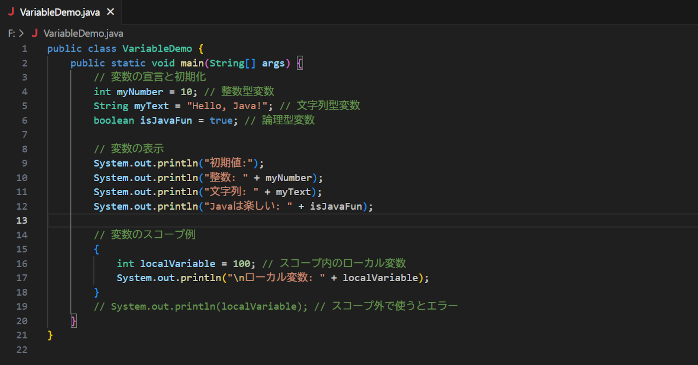Click the string "整数: " on line 10
Image resolution: width=698 pixels, height=365 pixels.
point(226,178)
